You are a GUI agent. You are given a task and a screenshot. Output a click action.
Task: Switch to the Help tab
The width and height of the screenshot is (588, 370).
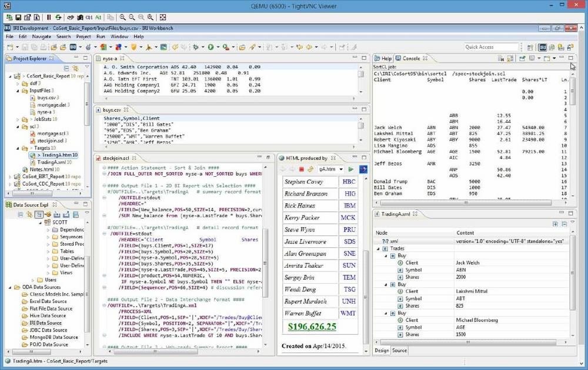(x=386, y=59)
